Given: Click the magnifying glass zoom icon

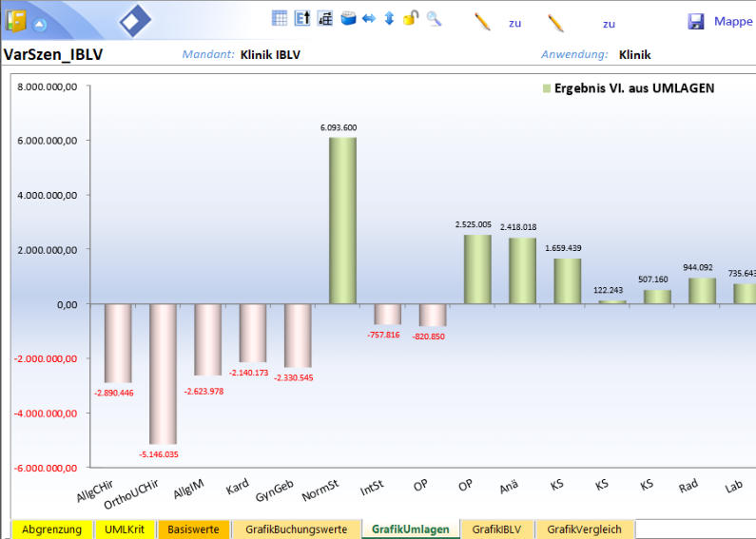Looking at the screenshot, I should click(x=434, y=18).
